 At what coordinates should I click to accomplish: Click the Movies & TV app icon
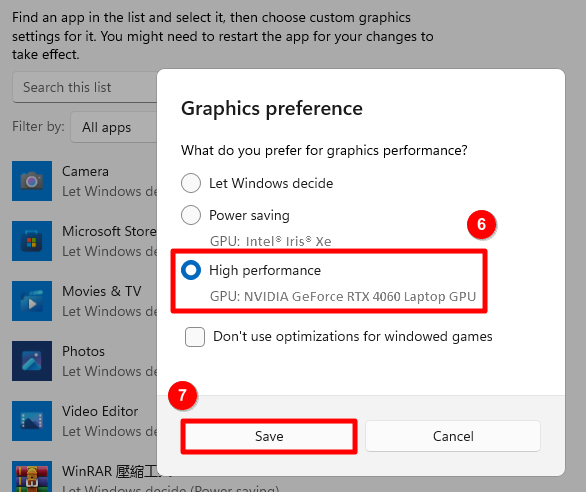pyautogui.click(x=32, y=301)
